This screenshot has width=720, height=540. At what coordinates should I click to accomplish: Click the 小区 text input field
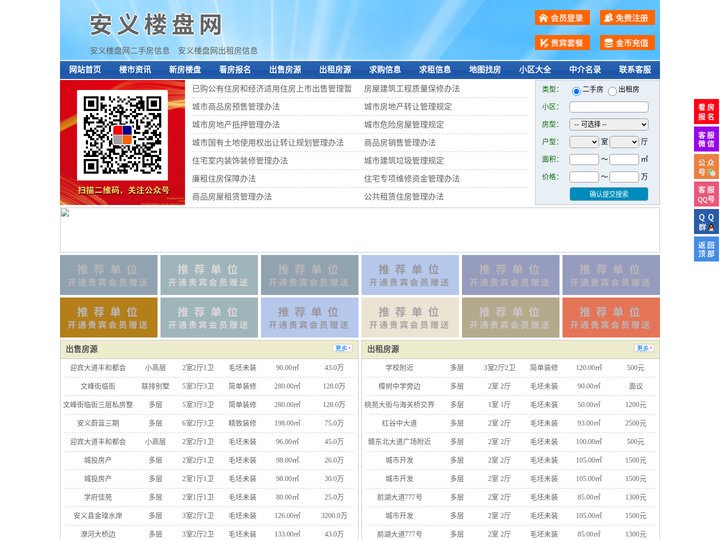[x=609, y=107]
